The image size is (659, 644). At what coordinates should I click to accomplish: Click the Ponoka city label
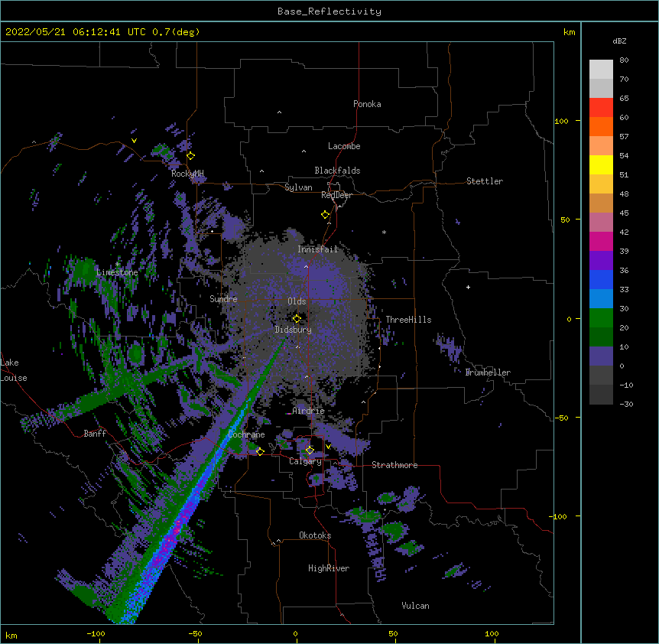point(367,104)
